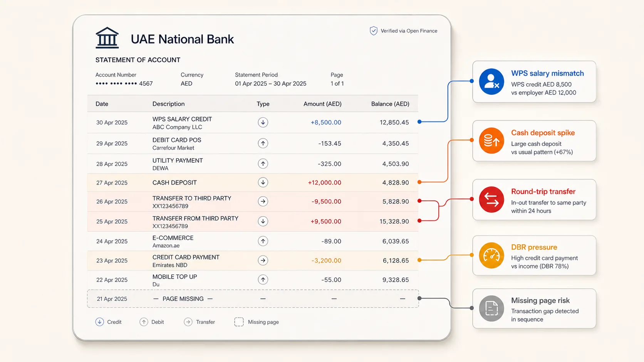Click the debit arrow icon on Mobile Top Up row
This screenshot has width=644, height=362.
[x=263, y=280]
